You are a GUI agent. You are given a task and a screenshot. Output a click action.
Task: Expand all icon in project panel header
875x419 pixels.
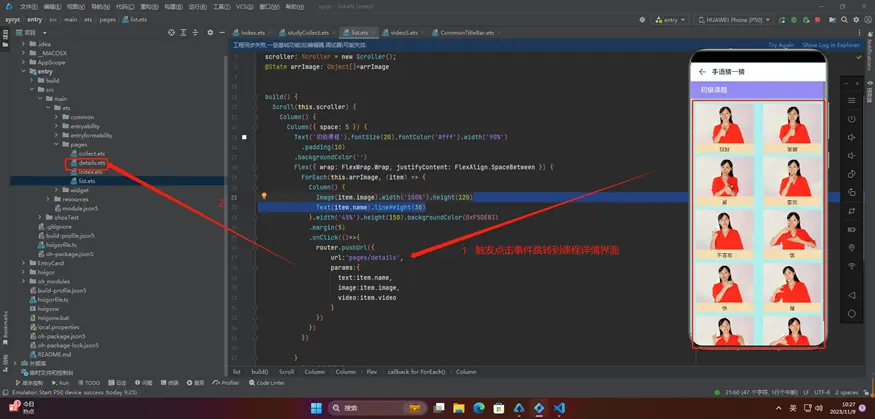pyautogui.click(x=184, y=33)
